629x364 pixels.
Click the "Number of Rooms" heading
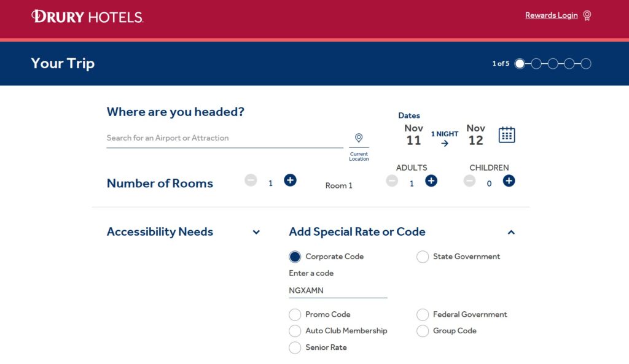coord(160,183)
